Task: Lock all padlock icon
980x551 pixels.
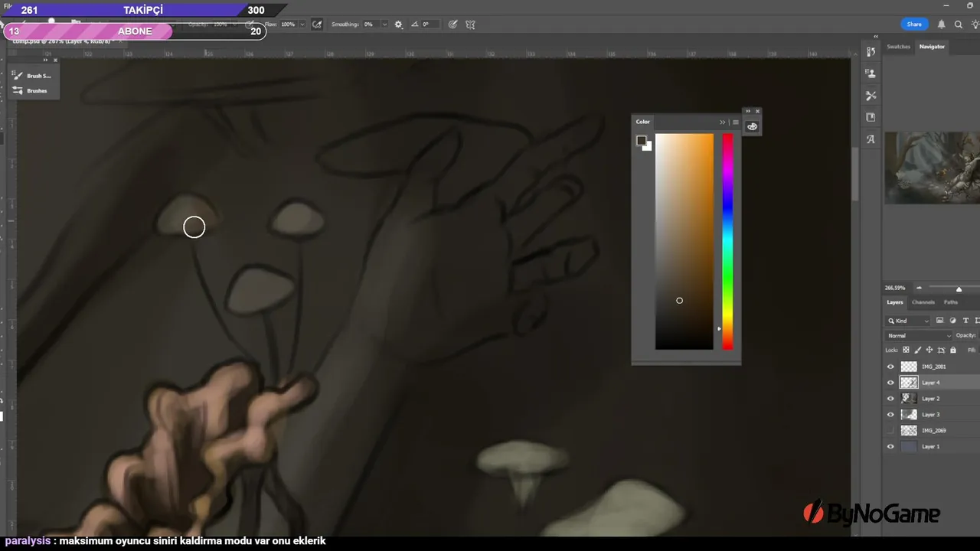Action: coord(953,350)
